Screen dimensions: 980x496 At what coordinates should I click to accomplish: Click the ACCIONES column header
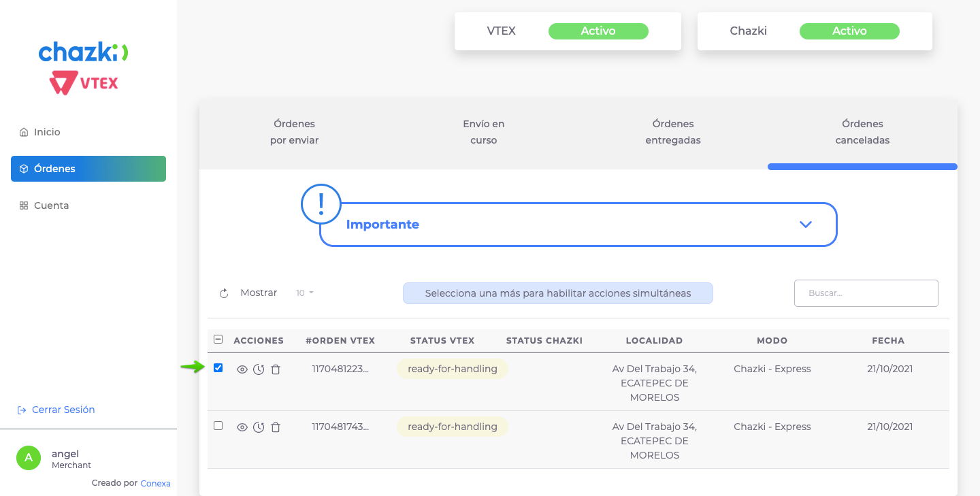(x=259, y=341)
